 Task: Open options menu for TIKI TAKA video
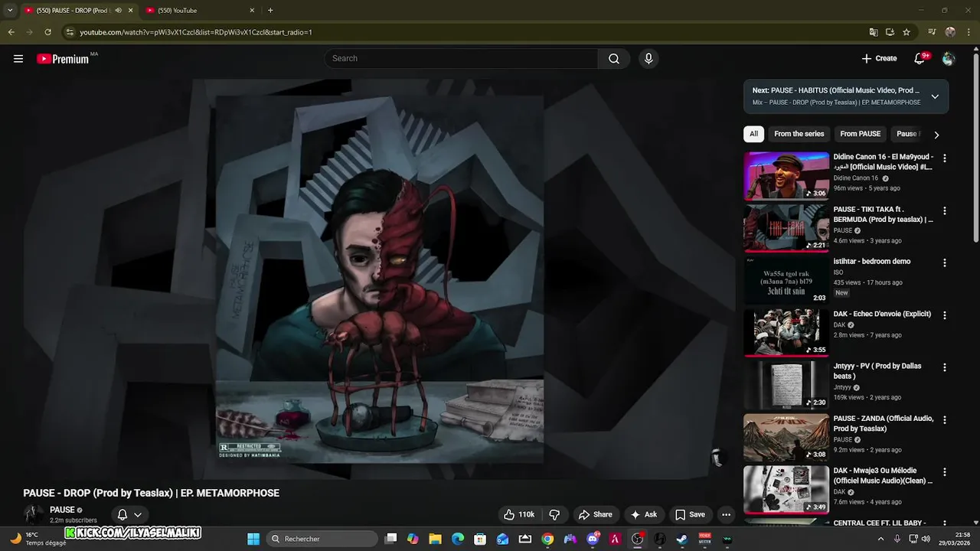click(945, 210)
